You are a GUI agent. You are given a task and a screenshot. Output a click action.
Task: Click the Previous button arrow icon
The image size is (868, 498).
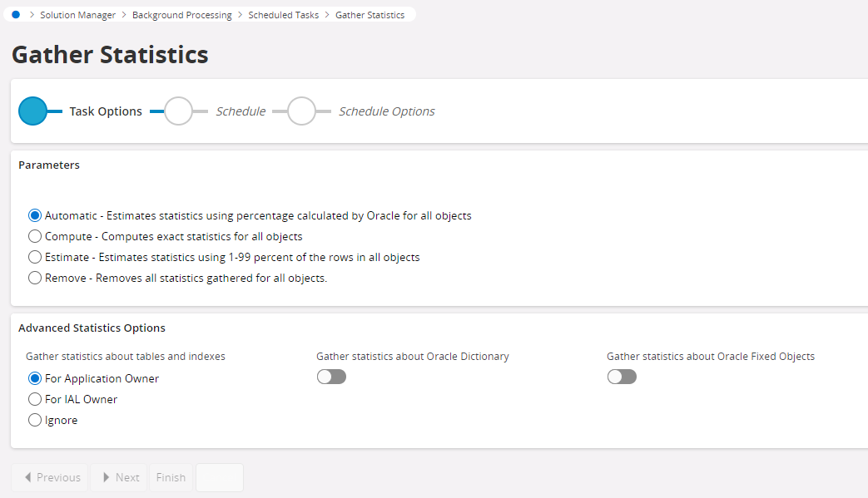tap(28, 477)
